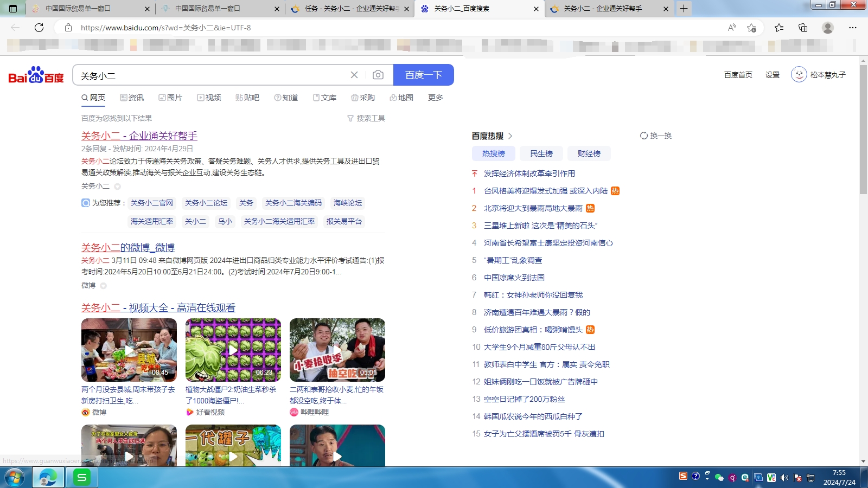Viewport: 868px width, 488px height.
Task: Open hot topic 中国凉席火到法国
Action: tap(514, 278)
